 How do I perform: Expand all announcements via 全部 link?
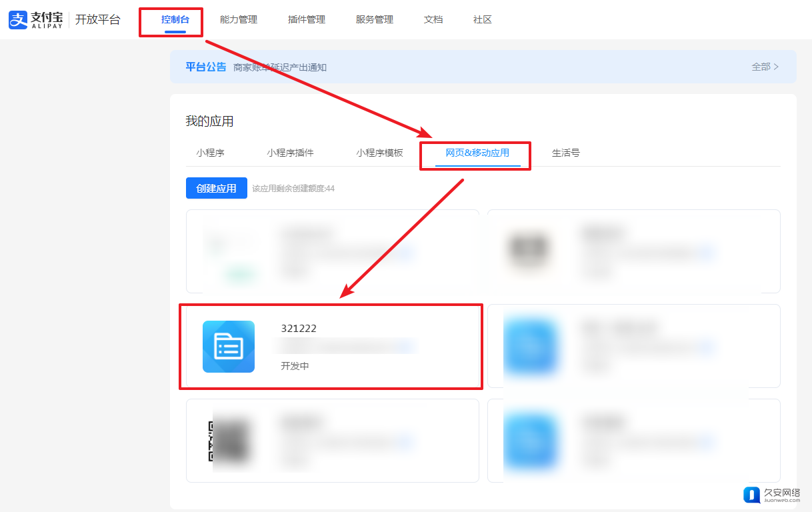pos(765,67)
